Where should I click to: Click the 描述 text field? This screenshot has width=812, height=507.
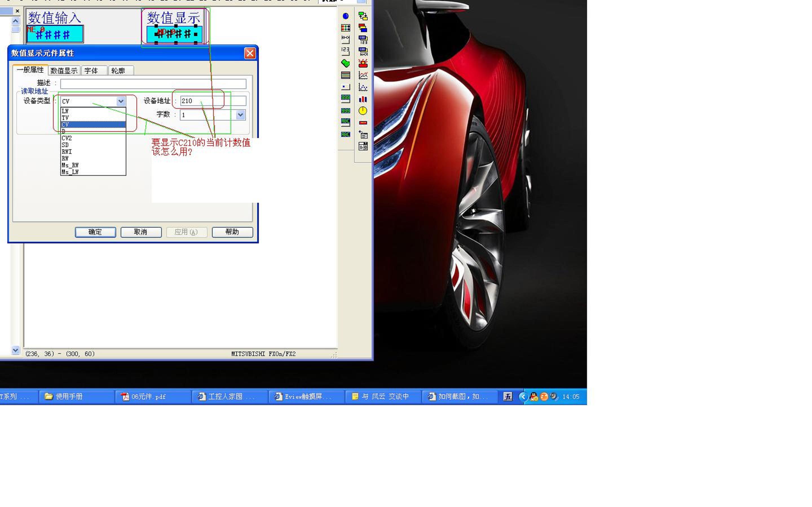coord(153,83)
